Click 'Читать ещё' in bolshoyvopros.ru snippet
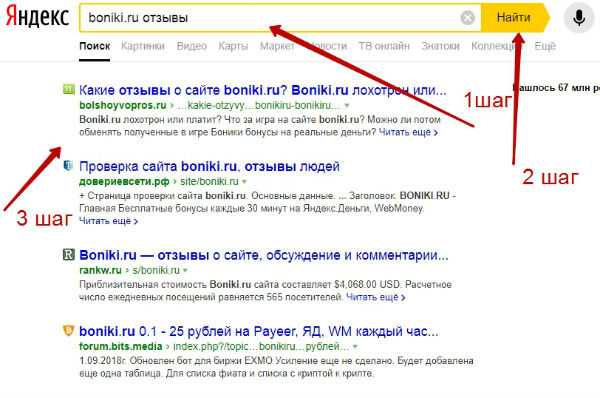Viewport: 600px width, 398px height. [x=408, y=132]
